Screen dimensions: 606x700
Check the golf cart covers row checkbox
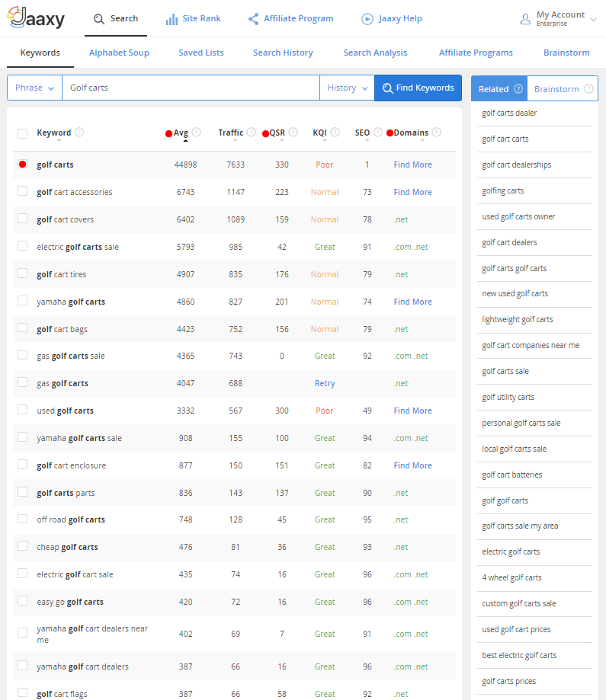tap(22, 219)
